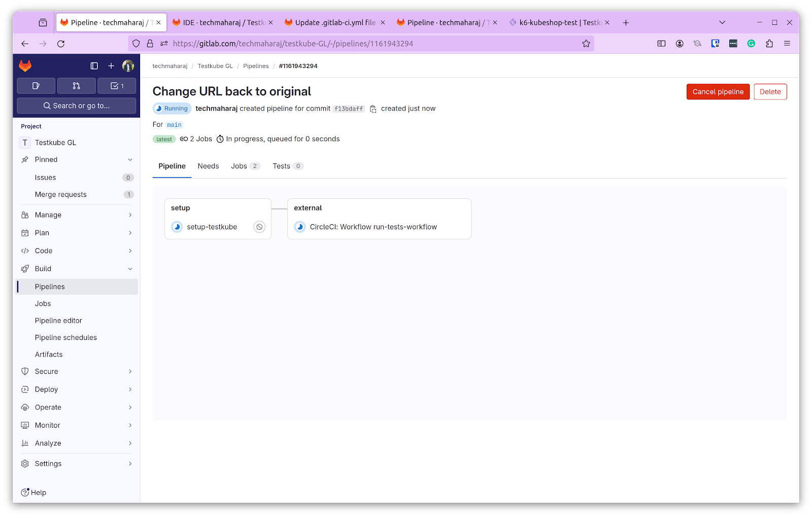Expand the Manage menu
Image resolution: width=812 pixels, height=517 pixels.
point(77,215)
